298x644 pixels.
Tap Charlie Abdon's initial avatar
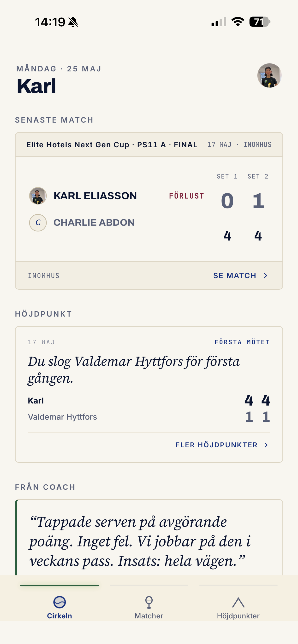point(38,223)
